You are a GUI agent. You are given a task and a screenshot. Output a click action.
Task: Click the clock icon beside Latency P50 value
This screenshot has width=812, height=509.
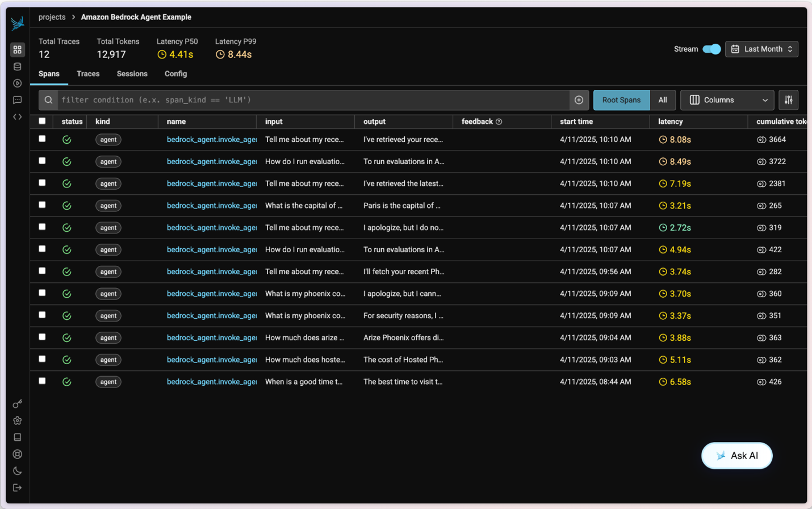162,55
